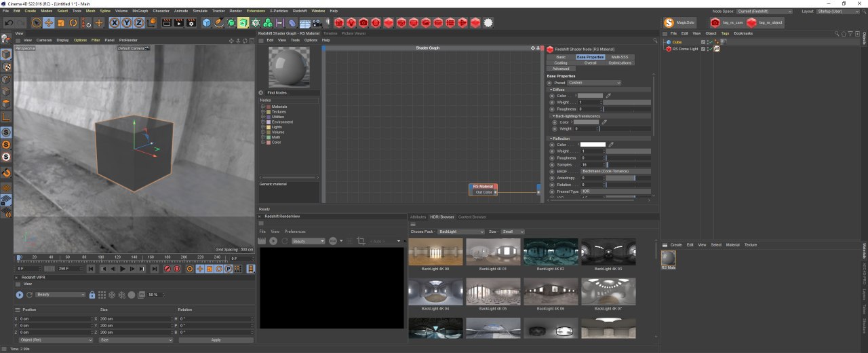Image resolution: width=868 pixels, height=353 pixels.
Task: Open VIPR Beauty AOV dropdown
Action: (x=60, y=295)
